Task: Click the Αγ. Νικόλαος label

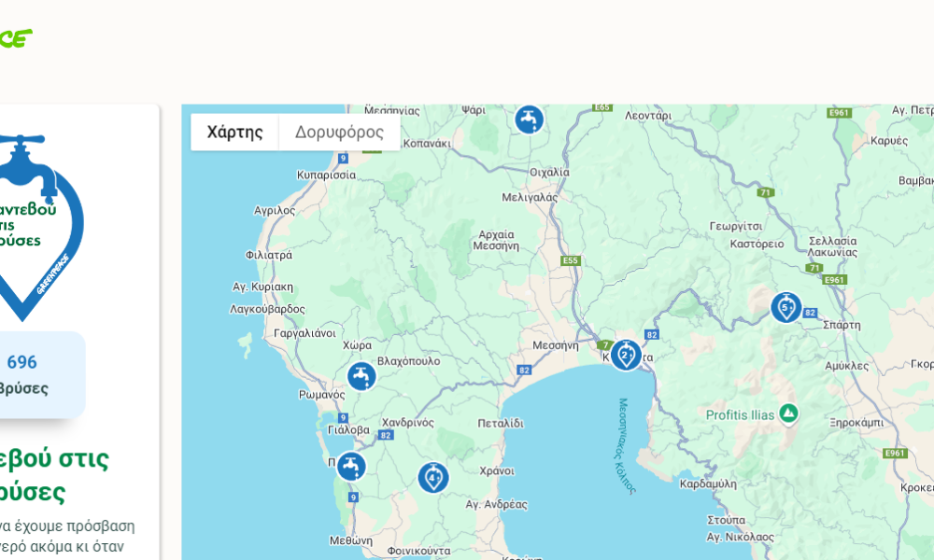Action: pyautogui.click(x=741, y=537)
